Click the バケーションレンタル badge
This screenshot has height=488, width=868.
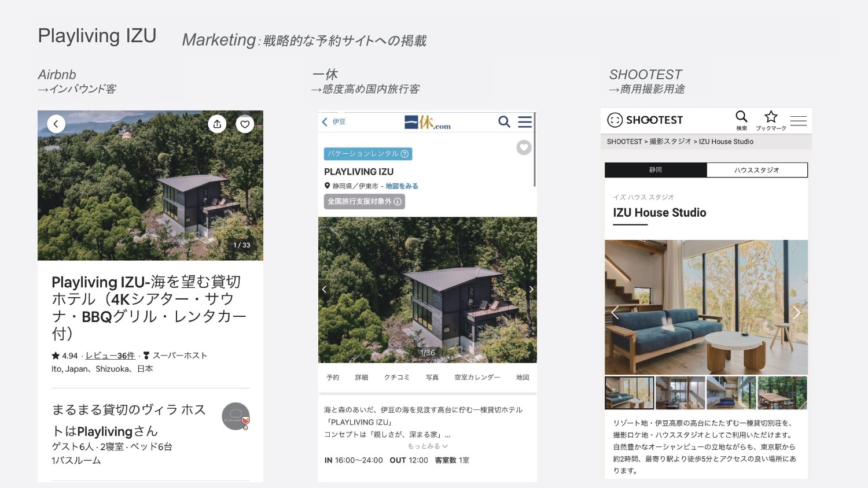point(368,154)
